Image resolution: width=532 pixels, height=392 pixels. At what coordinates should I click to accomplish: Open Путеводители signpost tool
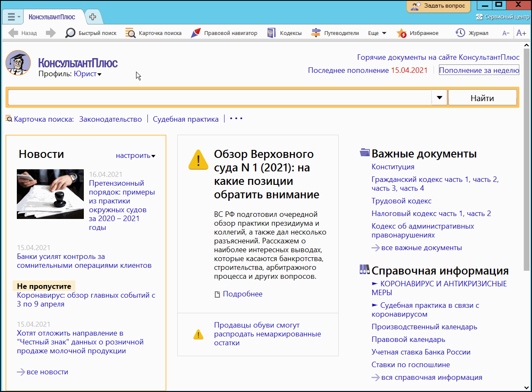coord(335,33)
